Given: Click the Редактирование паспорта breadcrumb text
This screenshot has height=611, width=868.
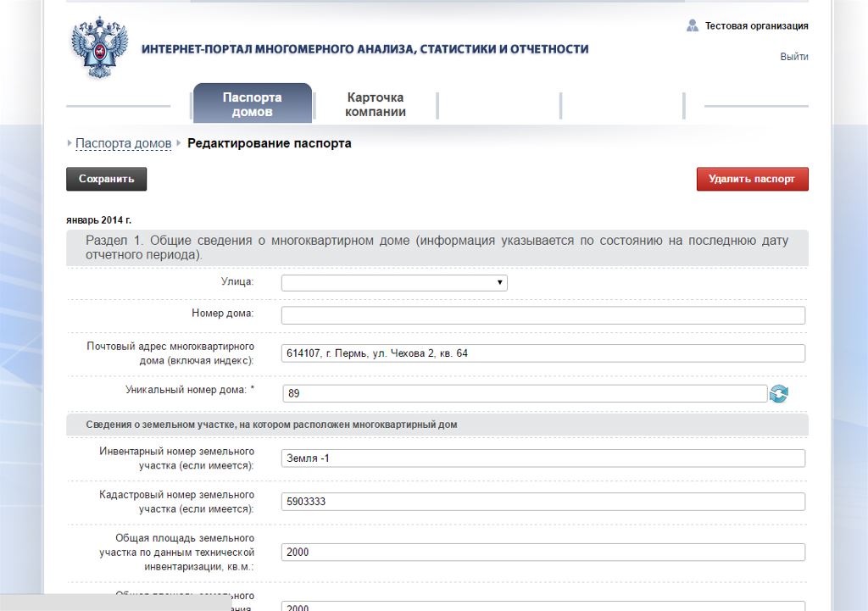Looking at the screenshot, I should pos(269,143).
